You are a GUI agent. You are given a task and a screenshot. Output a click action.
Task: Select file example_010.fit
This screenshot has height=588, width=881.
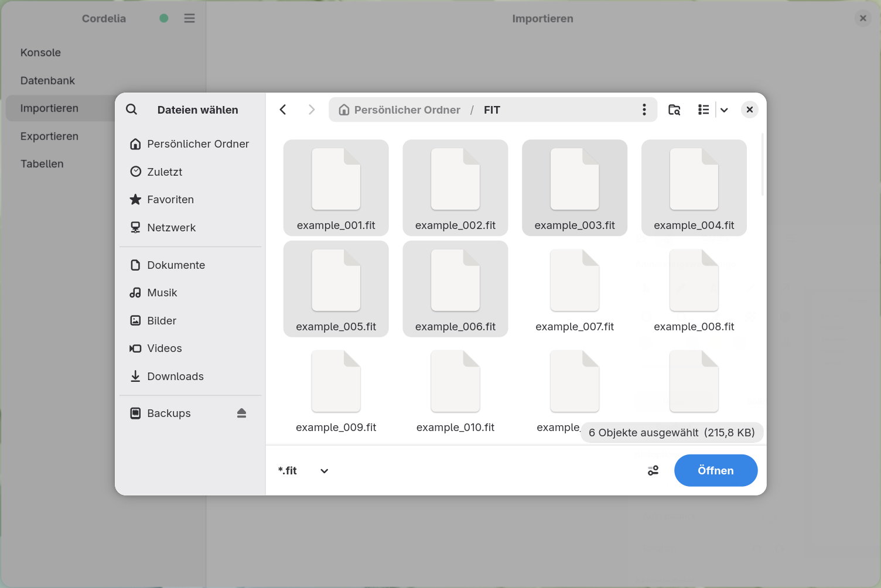pos(455,390)
